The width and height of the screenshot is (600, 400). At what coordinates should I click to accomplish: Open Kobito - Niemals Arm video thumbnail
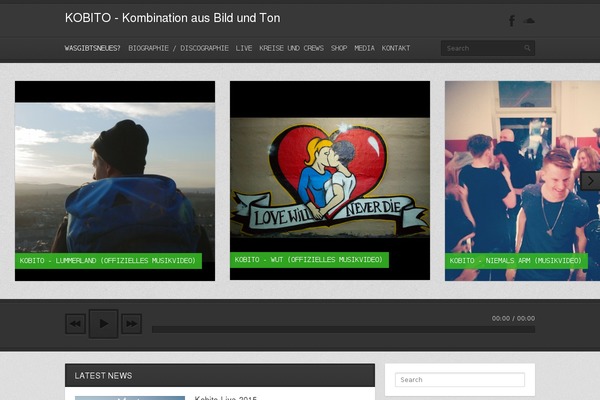tap(522, 181)
